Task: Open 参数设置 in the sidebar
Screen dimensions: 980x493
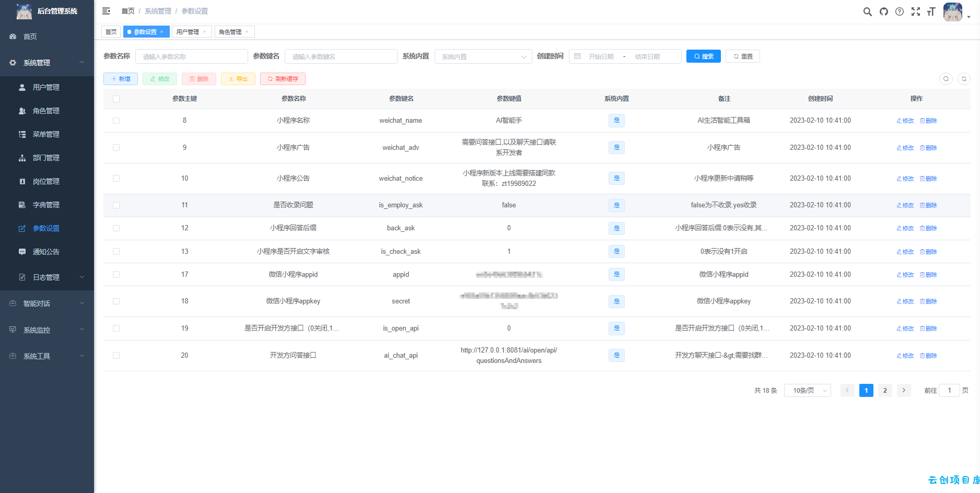Action: pos(47,228)
